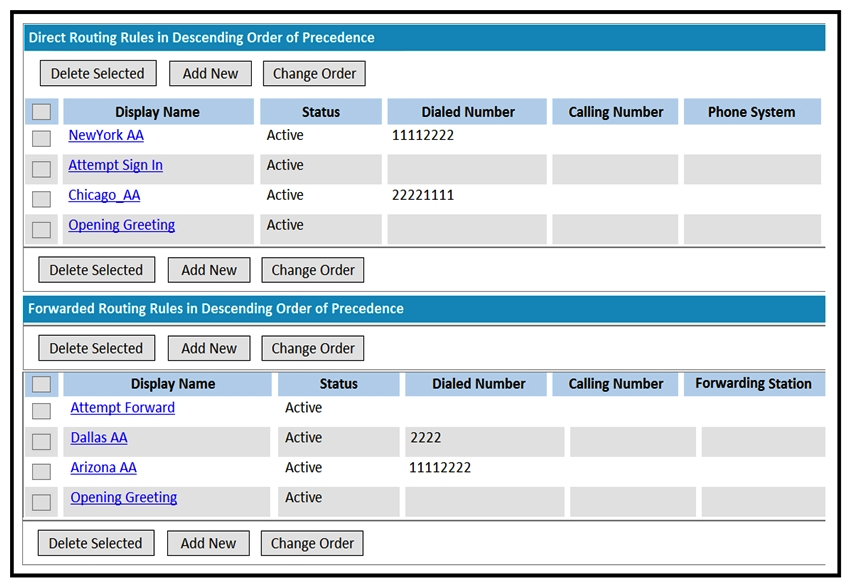Screen dimensions: 850x587
Task: Open the NewYork AA routing rule link
Action: coord(106,135)
